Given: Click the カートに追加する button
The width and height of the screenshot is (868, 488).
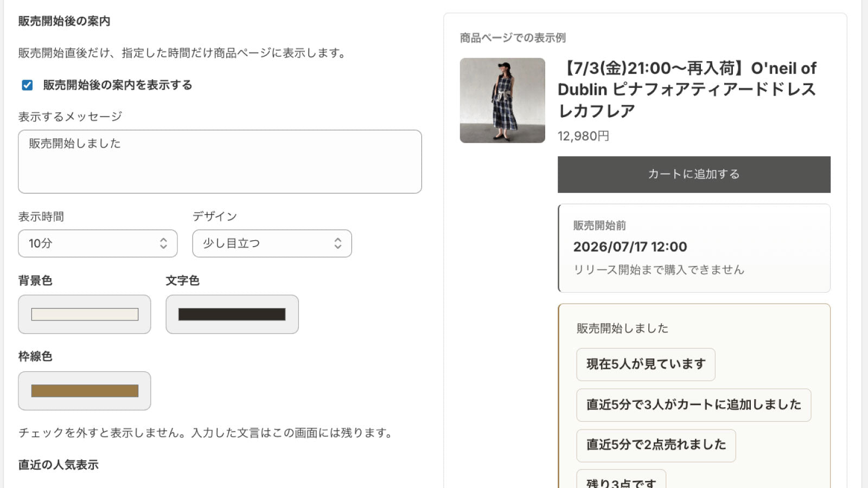Looking at the screenshot, I should coord(694,175).
